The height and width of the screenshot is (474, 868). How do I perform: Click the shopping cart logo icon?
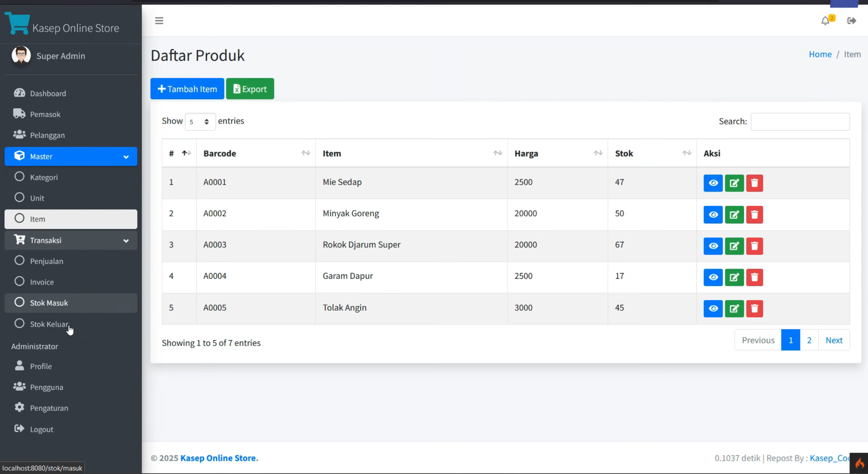17,23
